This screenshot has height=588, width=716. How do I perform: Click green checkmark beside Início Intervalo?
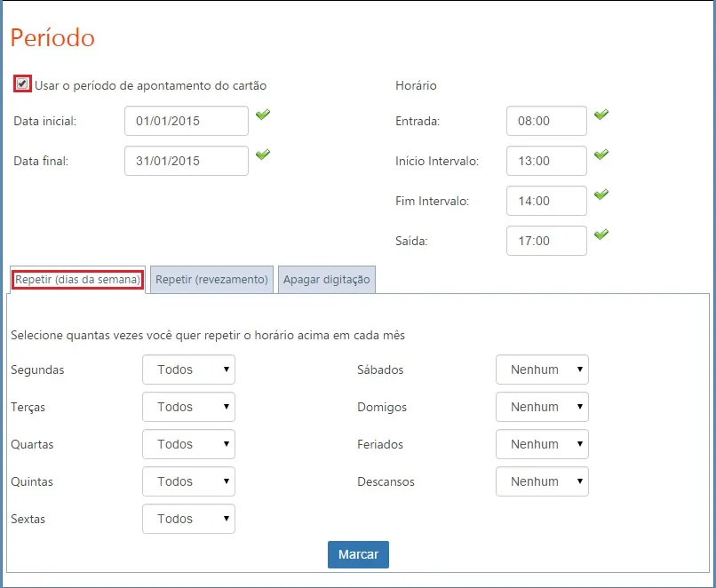601,155
